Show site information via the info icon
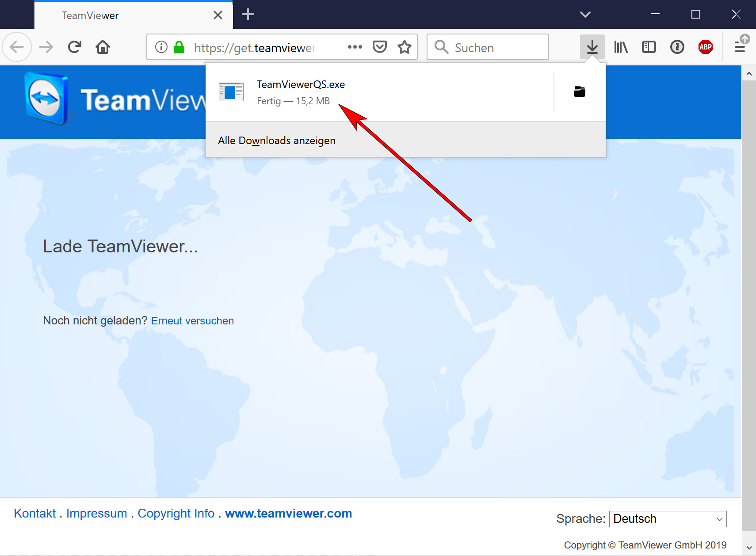Screen dimensions: 756x556 coord(161,47)
